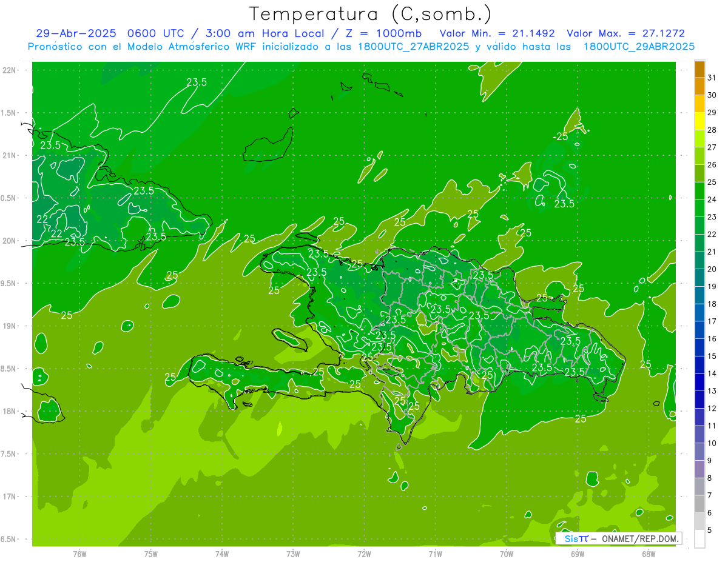Screen dimensions: 728x562
Task: Click the legend value '18'
Action: tap(712, 304)
